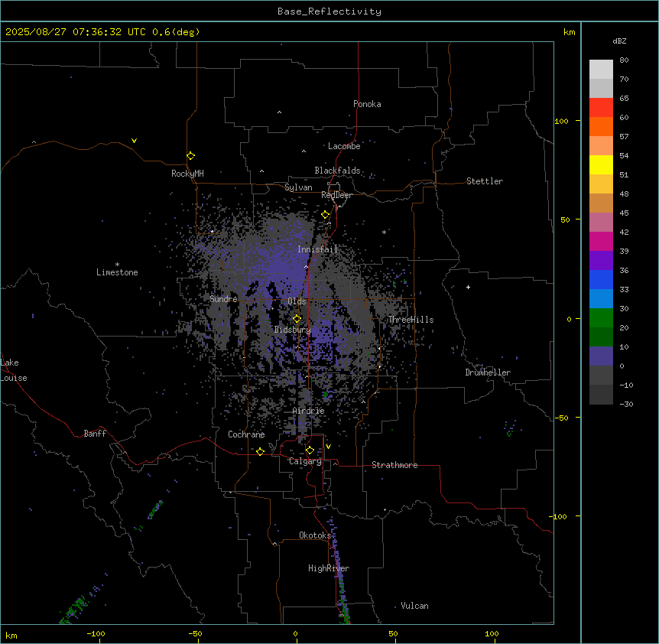Click the Drumheller town label
This screenshot has height=644, width=659.
[x=488, y=372]
